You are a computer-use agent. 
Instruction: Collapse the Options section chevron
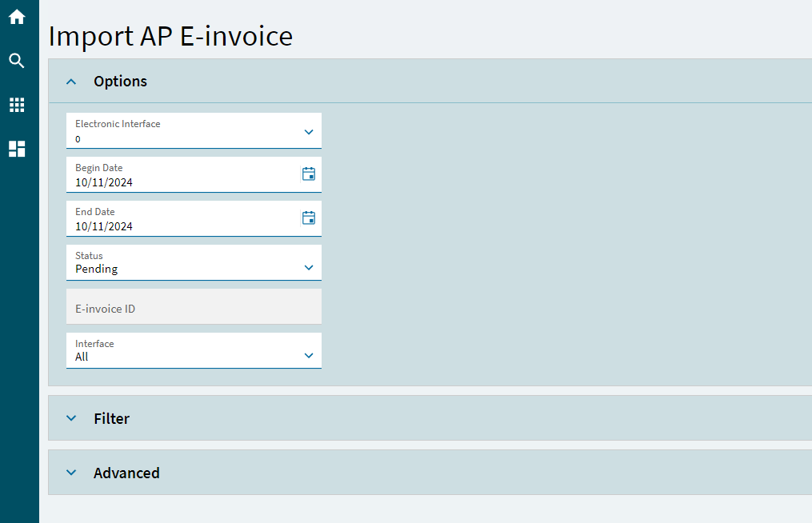coord(71,82)
